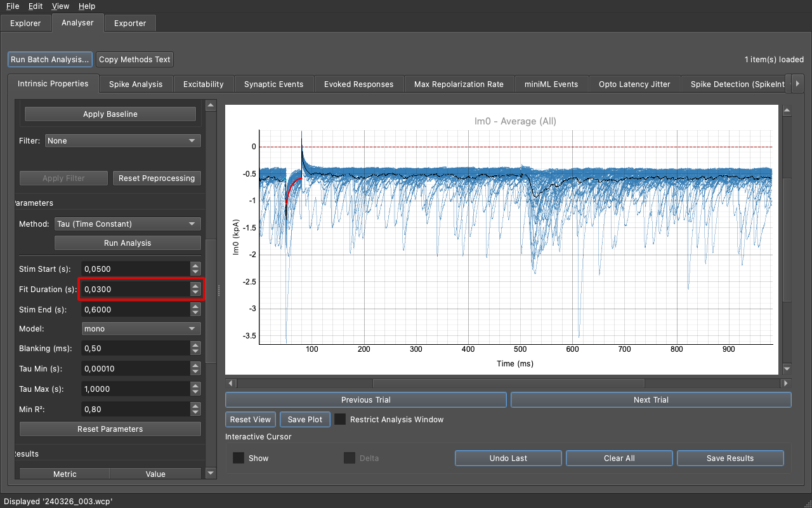Click left panel scroll up arrow
The width and height of the screenshot is (812, 508).
211,105
